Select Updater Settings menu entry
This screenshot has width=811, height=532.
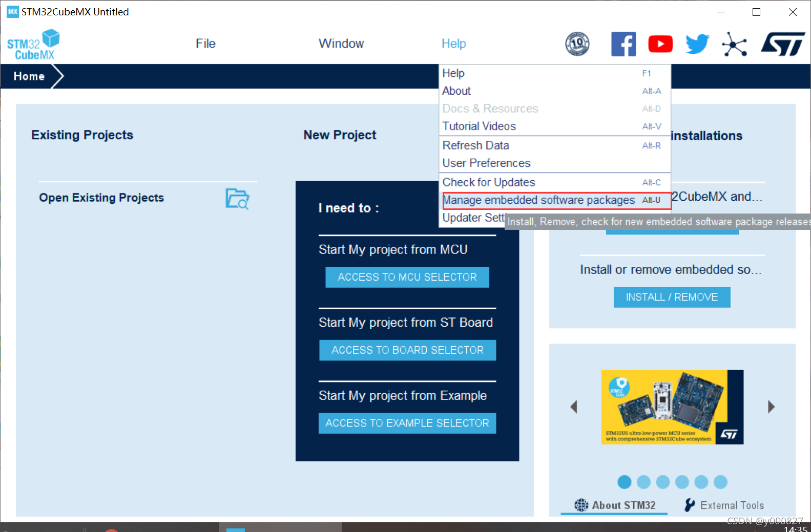[473, 218]
